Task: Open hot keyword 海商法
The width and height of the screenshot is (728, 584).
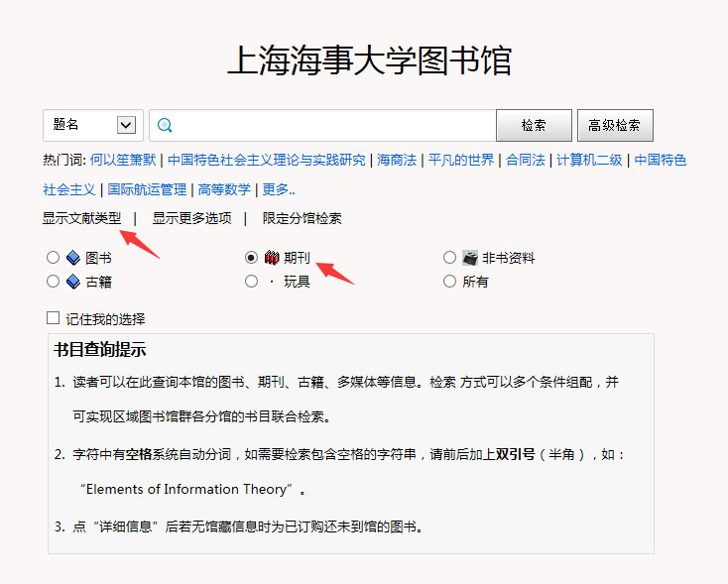Action: (x=397, y=161)
